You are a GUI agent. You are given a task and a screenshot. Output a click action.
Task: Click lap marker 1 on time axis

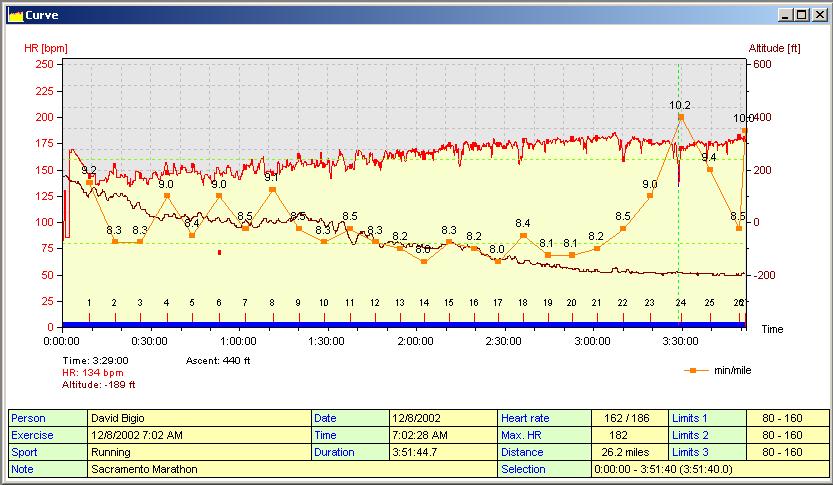89,303
